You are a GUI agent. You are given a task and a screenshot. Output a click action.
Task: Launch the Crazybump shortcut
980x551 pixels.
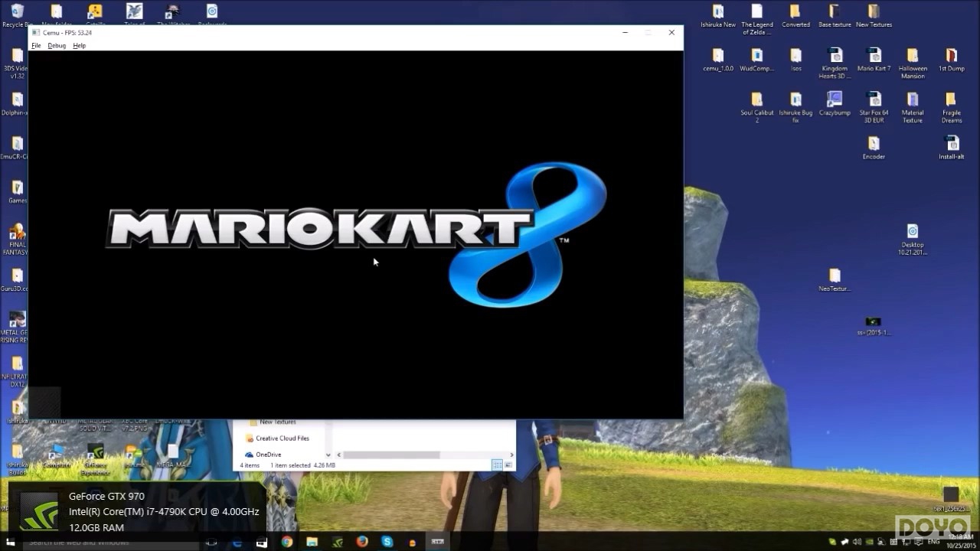pos(835,104)
